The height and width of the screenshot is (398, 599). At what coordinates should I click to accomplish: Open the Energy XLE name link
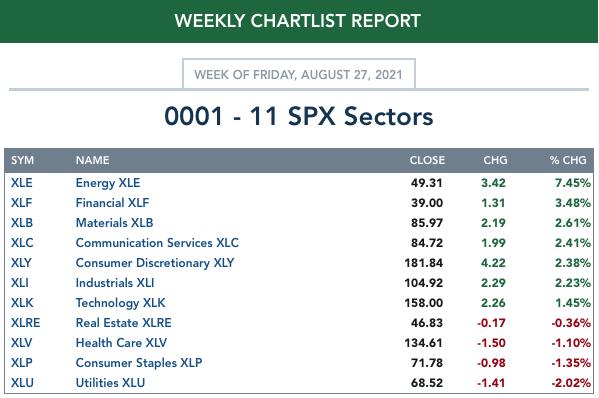(108, 183)
